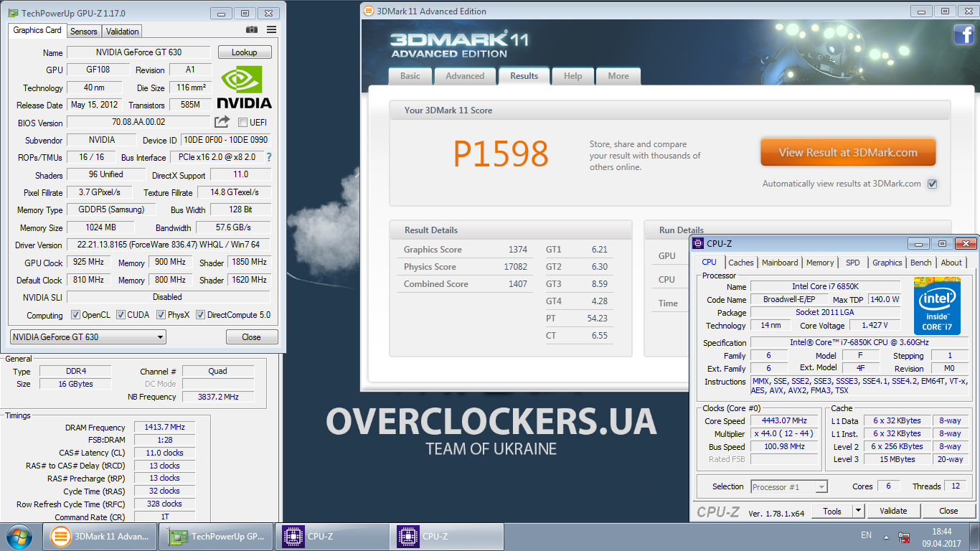Click the Lookup button in GPU-Z
980x551 pixels.
[244, 52]
